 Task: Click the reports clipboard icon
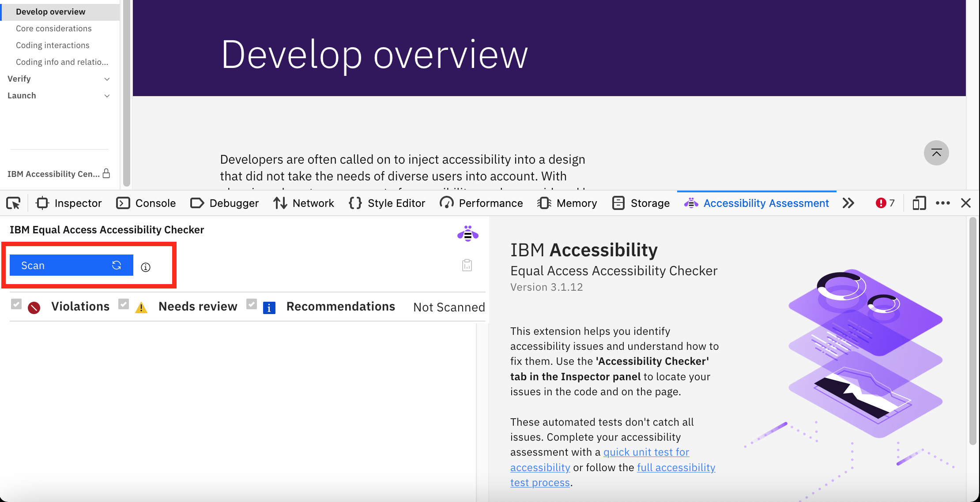click(467, 266)
